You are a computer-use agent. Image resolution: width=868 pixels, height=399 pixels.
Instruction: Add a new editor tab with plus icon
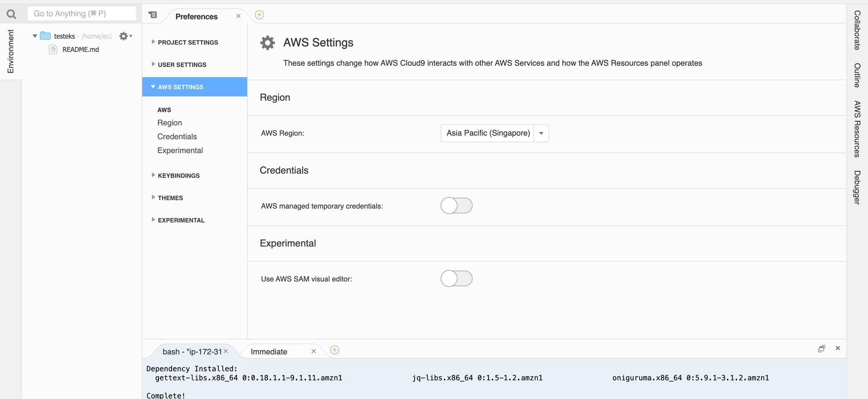[259, 15]
